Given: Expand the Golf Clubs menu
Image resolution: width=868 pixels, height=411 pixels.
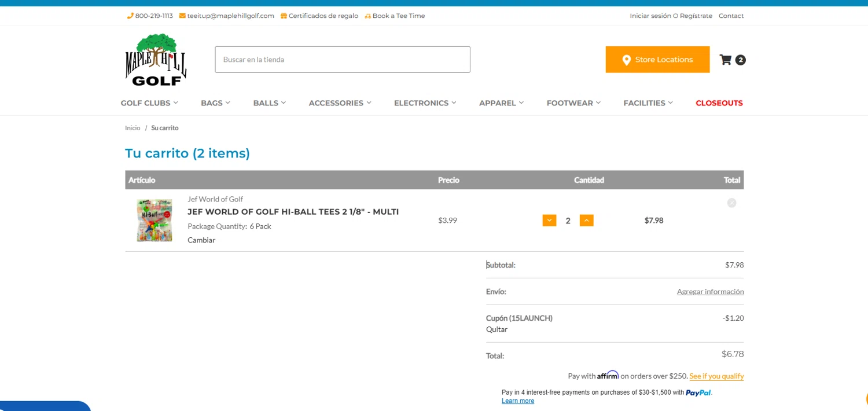Looking at the screenshot, I should click(149, 103).
